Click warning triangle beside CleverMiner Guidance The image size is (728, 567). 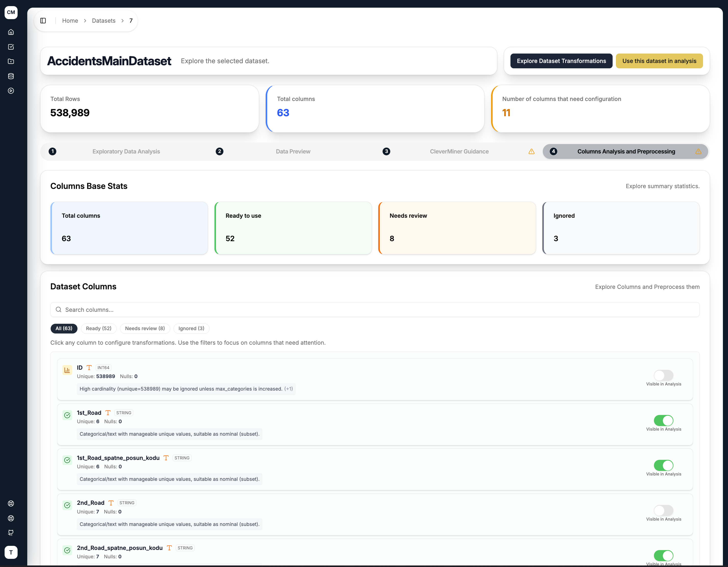(x=531, y=151)
